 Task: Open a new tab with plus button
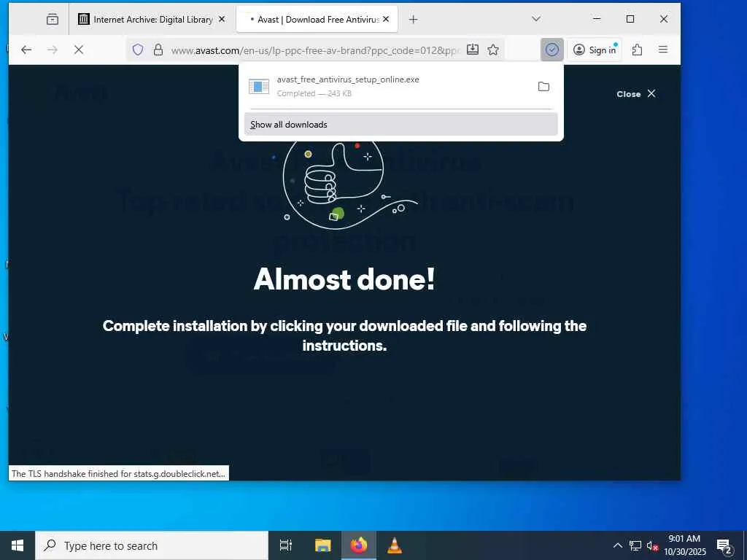pyautogui.click(x=413, y=20)
